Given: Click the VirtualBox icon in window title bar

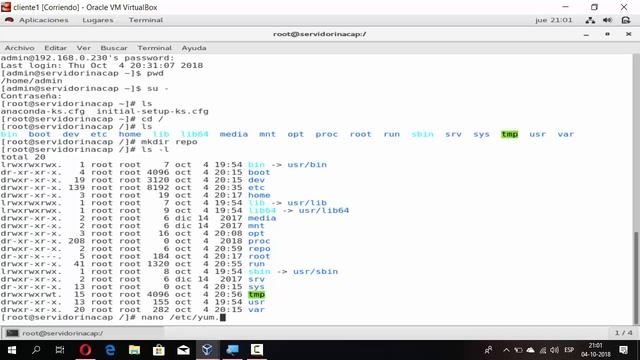Looking at the screenshot, I should (6, 7).
